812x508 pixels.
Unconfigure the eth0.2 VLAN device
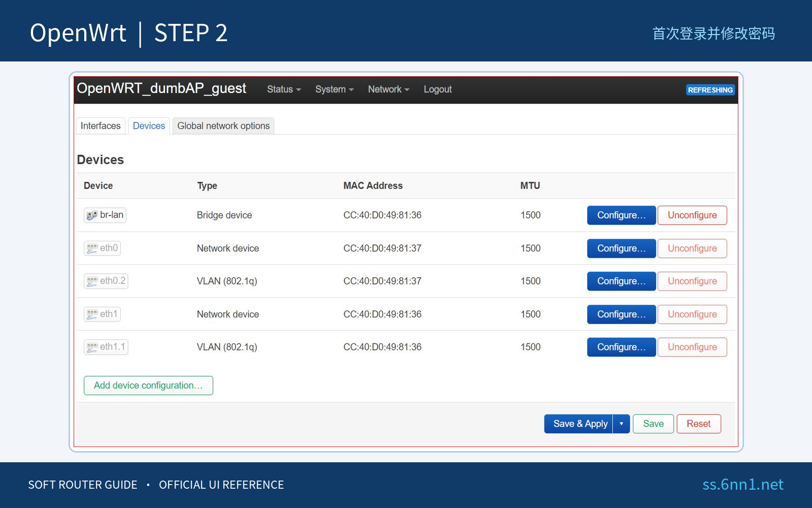[692, 281]
